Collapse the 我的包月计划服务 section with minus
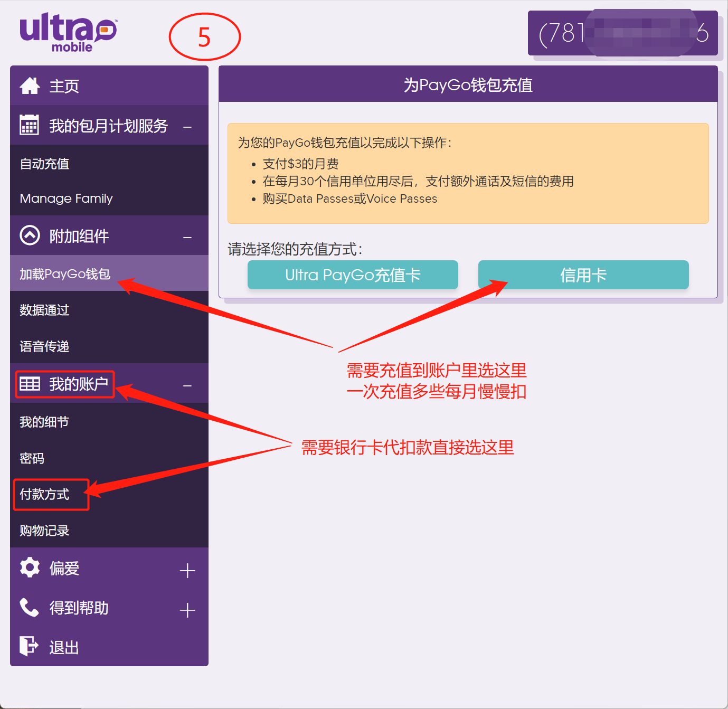Screen dimensions: 728x709 pos(187,127)
